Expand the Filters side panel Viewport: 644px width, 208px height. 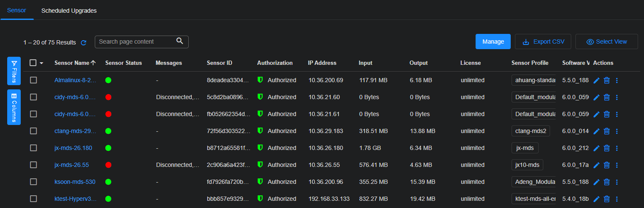14,71
